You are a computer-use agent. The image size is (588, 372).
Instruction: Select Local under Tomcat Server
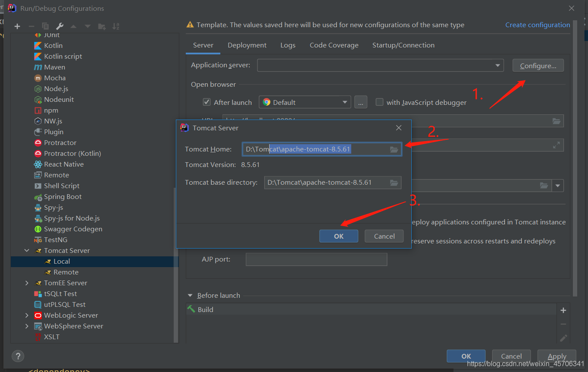click(x=62, y=261)
